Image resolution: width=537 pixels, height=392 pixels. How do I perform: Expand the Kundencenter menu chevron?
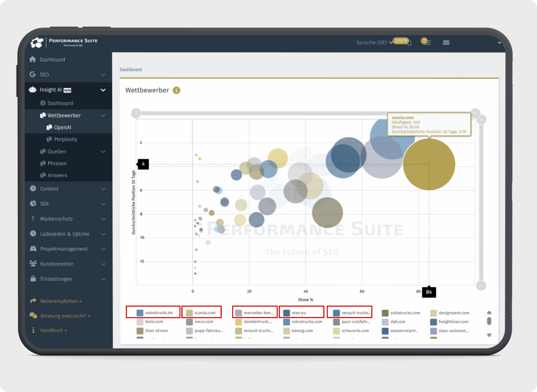point(103,264)
